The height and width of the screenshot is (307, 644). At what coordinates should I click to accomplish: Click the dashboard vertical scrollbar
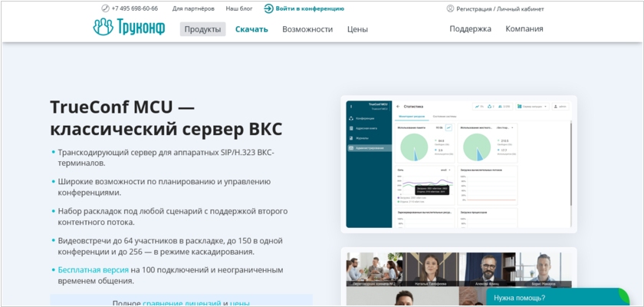click(571, 164)
